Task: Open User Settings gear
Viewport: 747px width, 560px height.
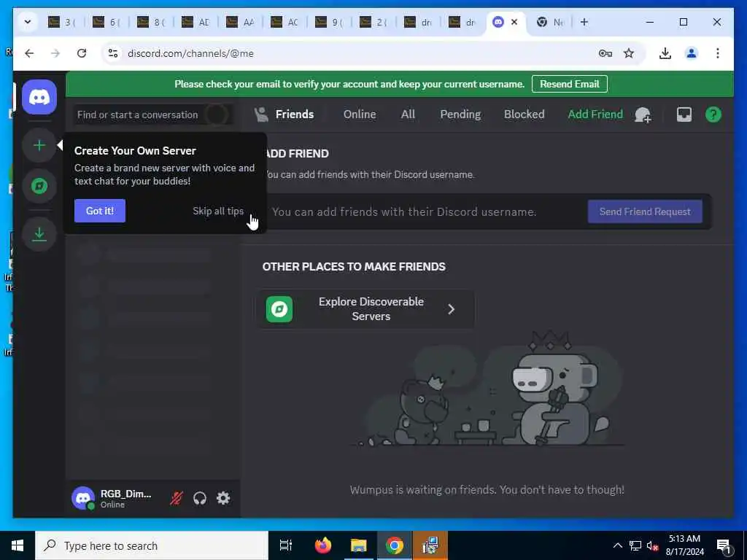Action: pyautogui.click(x=223, y=498)
